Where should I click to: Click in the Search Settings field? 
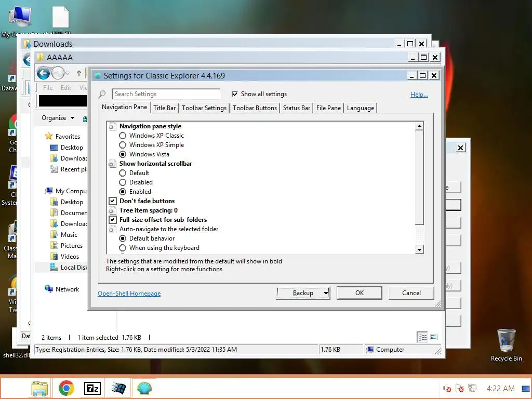pyautogui.click(x=166, y=94)
